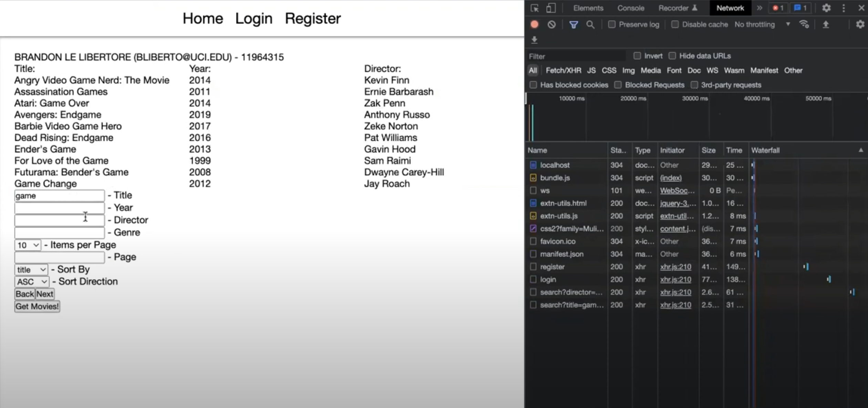Click the Director search input field
Viewport: 868px width, 408px height.
pyautogui.click(x=59, y=220)
